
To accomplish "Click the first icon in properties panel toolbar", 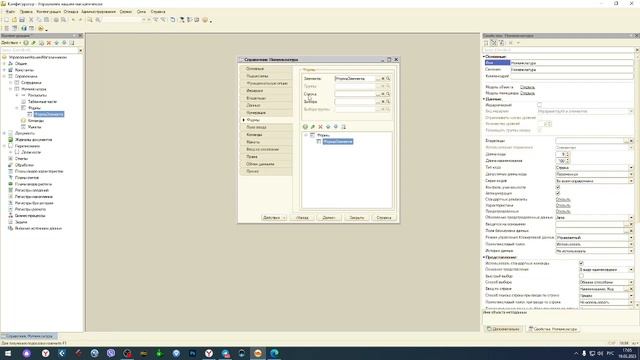I will pos(486,42).
